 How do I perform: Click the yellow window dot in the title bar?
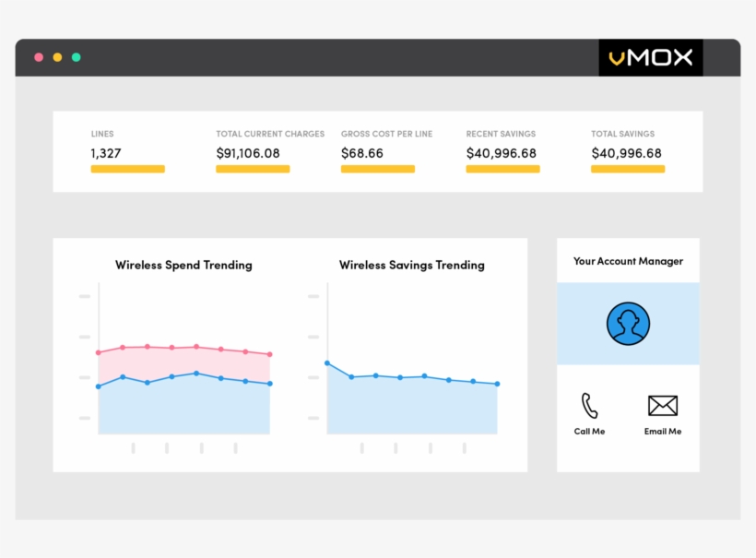[57, 57]
